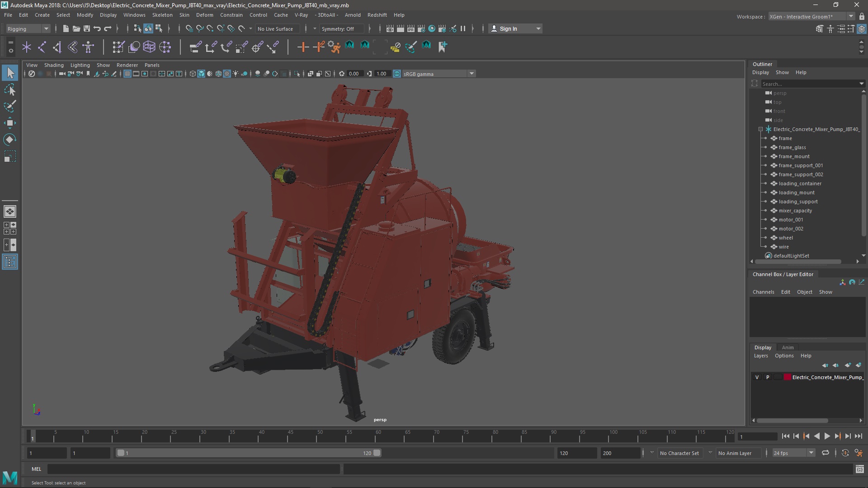Toggle the P playback box of the layer

(768, 377)
